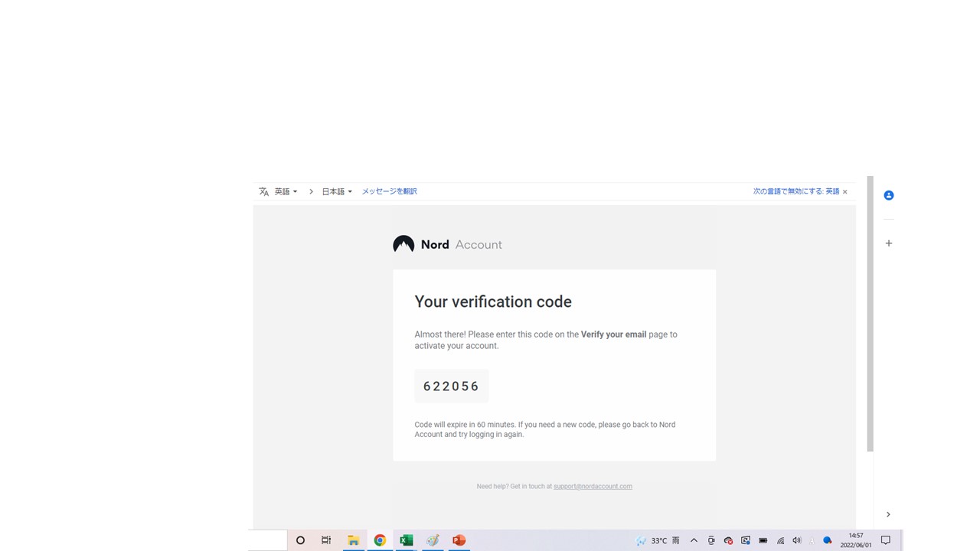Click the vertical scrollbar of the email
Screen dimensions: 980x551
point(870,314)
